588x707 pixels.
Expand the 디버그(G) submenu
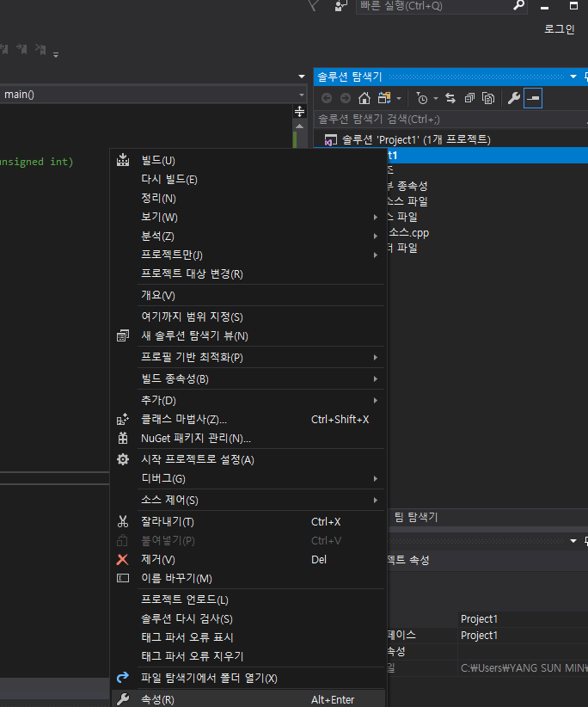tap(376, 479)
